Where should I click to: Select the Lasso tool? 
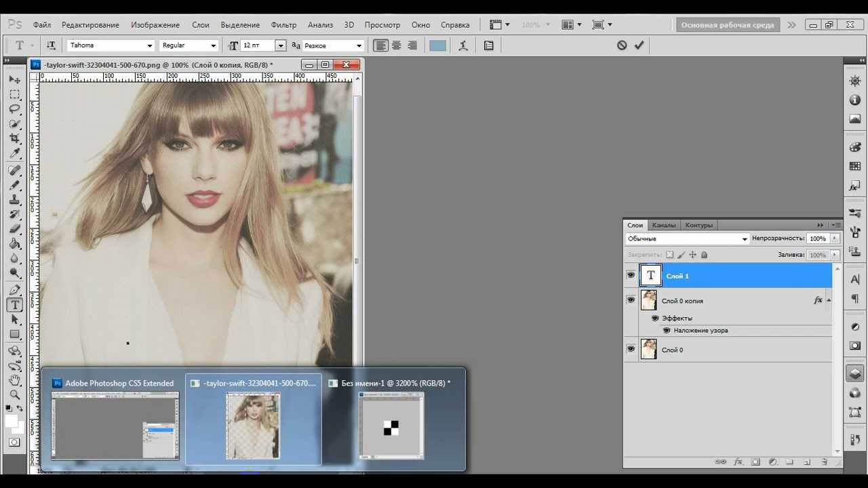(x=14, y=109)
